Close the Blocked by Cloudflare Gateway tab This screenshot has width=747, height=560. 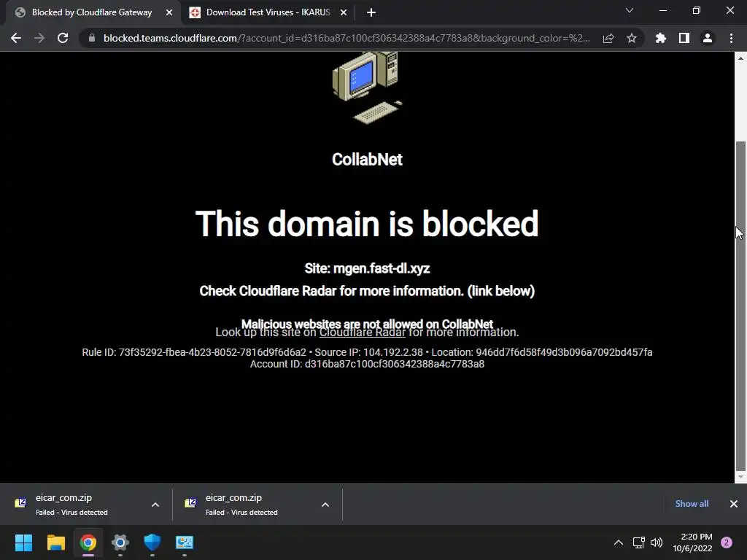pyautogui.click(x=169, y=12)
